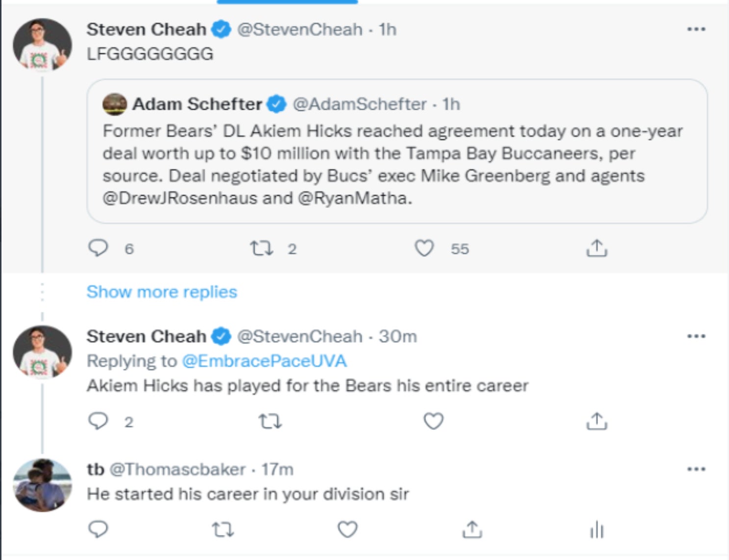Image resolution: width=729 pixels, height=560 pixels.
Task: Open tb's profile picture
Action: click(42, 485)
